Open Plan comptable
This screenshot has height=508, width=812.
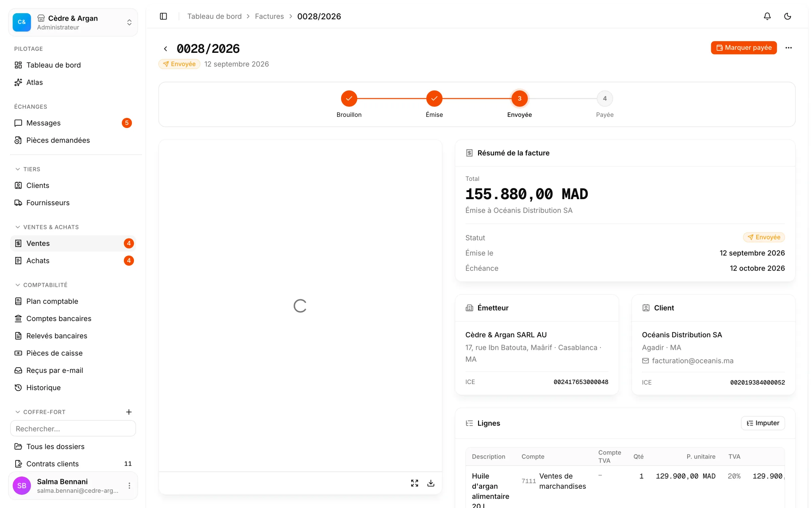(73, 301)
